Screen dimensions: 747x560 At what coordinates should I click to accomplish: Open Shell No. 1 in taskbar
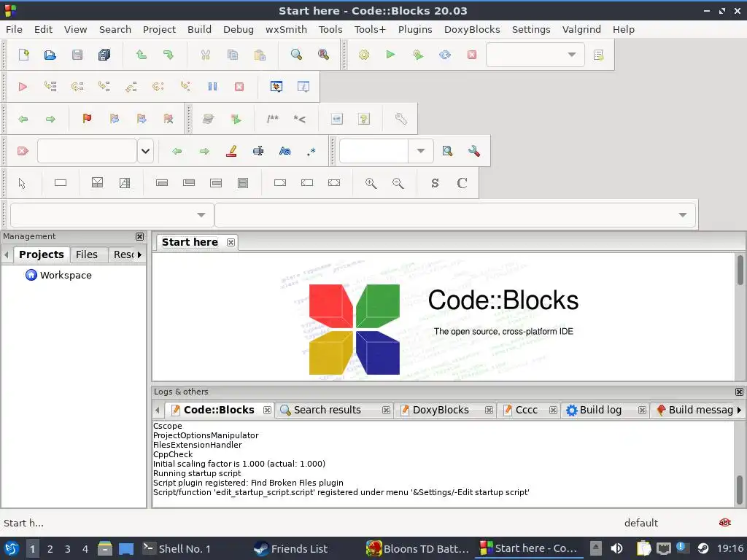177,549
